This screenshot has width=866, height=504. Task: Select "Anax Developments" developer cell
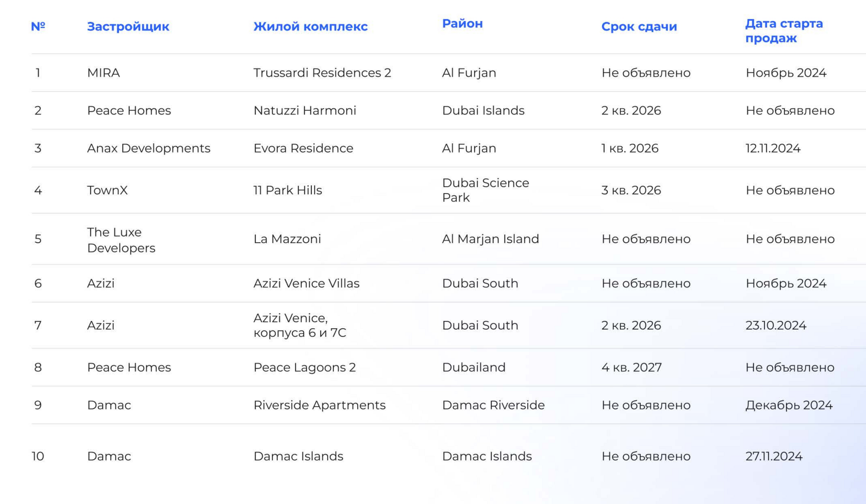pyautogui.click(x=148, y=148)
